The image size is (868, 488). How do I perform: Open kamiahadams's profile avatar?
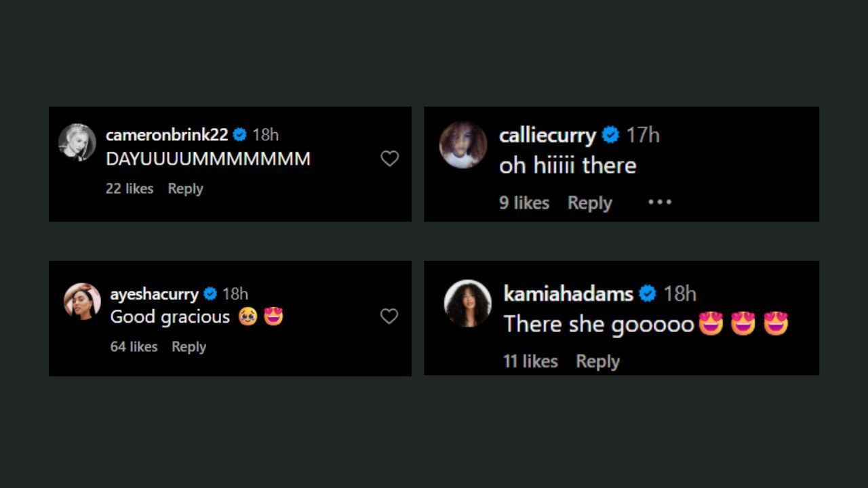pos(468,303)
